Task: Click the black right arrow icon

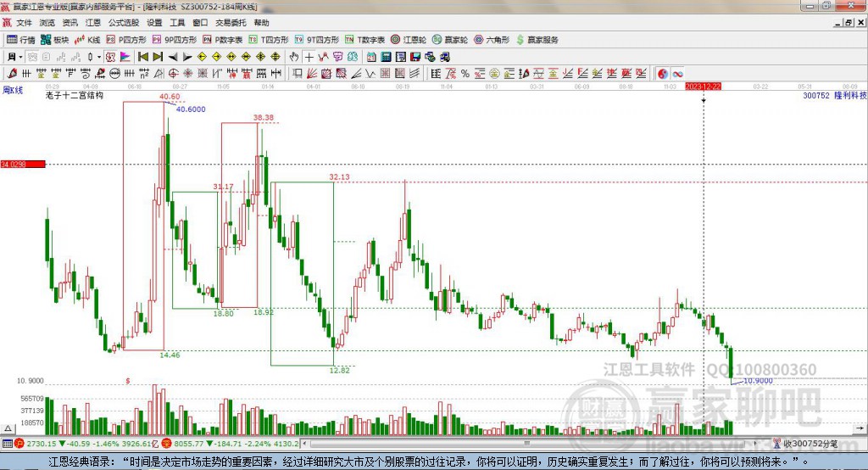Action: click(x=187, y=57)
